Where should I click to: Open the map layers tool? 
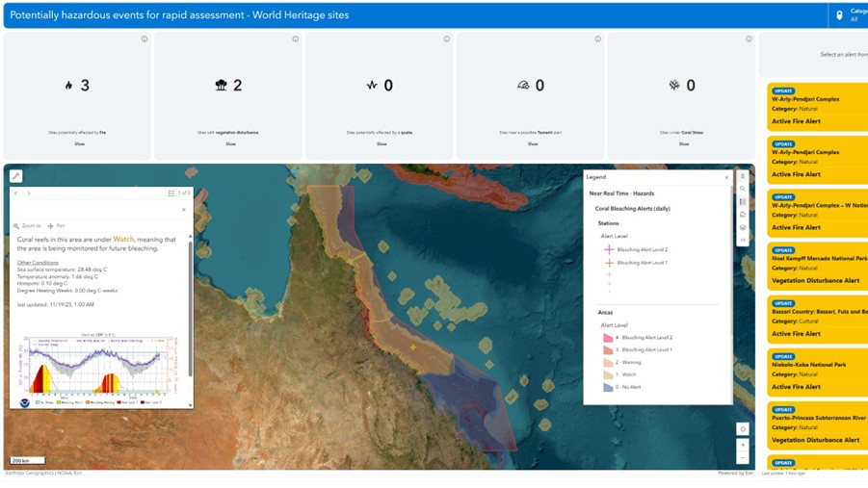tap(743, 227)
